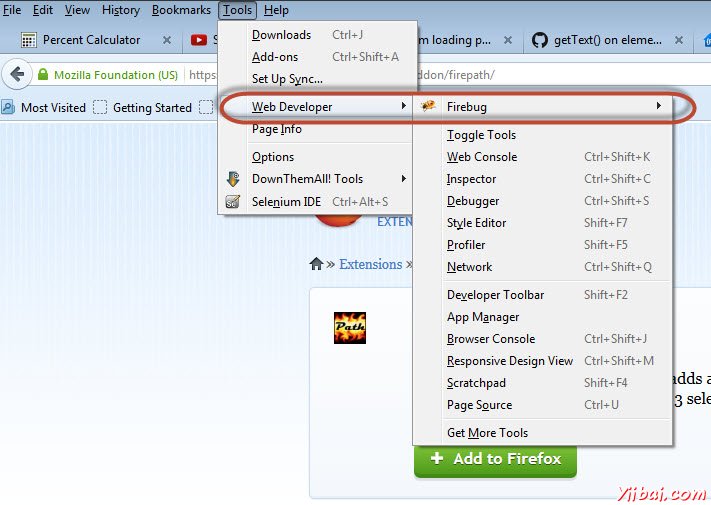Expand the Firebug submenu arrow
This screenshot has width=711, height=505.
(658, 106)
